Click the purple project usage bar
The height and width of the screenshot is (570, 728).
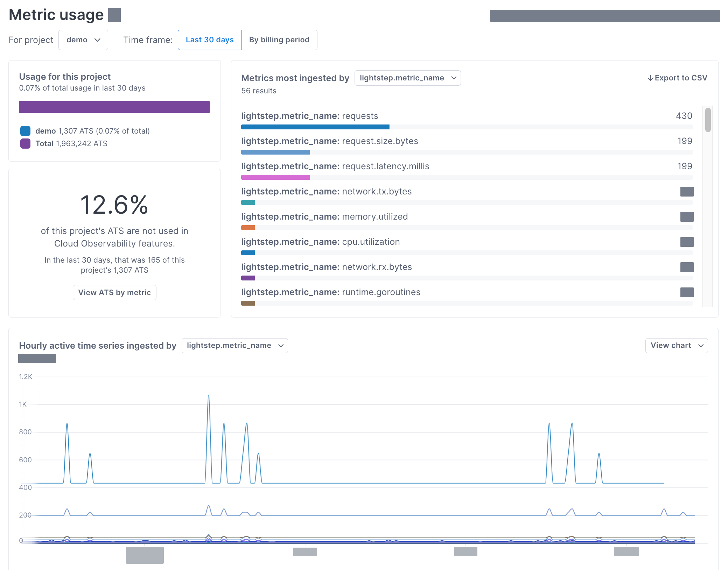click(114, 107)
